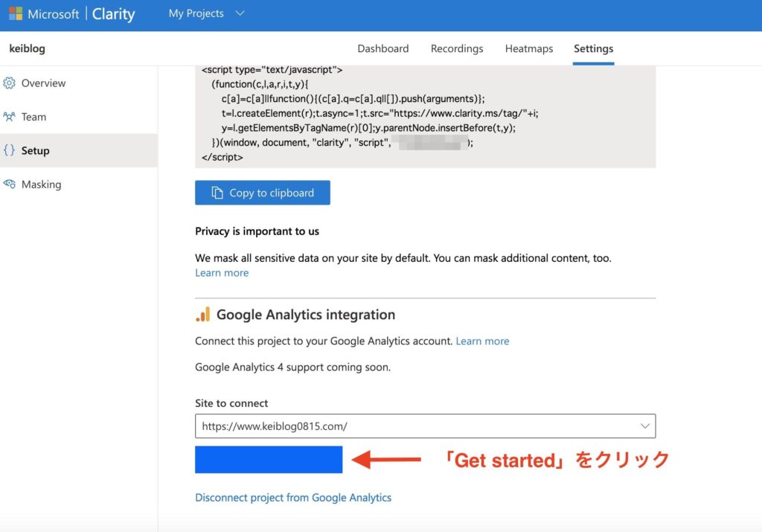The width and height of the screenshot is (762, 532).
Task: Click the code line containing createElement
Action: (380, 113)
